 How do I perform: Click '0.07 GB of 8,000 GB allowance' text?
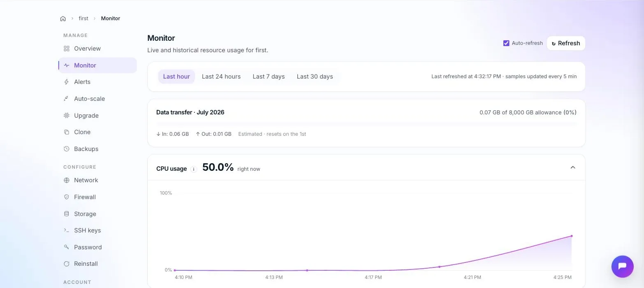(520, 112)
